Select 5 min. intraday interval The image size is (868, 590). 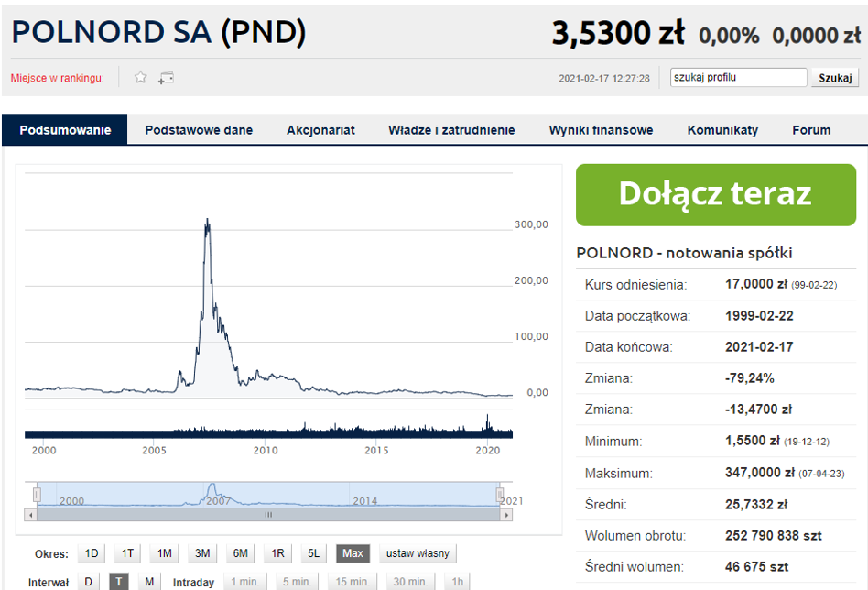coord(298,582)
